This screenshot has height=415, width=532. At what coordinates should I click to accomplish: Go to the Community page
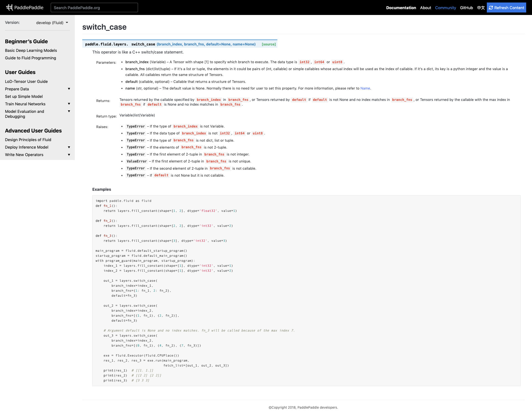pos(445,8)
